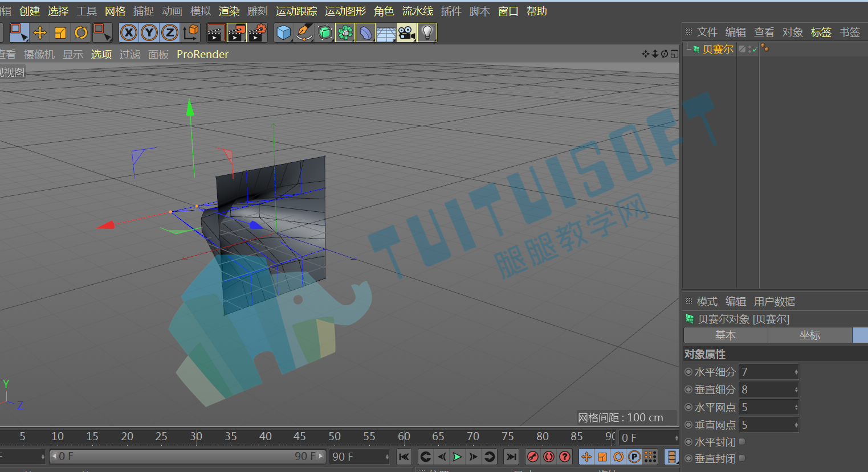The height and width of the screenshot is (472, 868).
Task: Select the Scale tool in top toolbar
Action: 60,32
